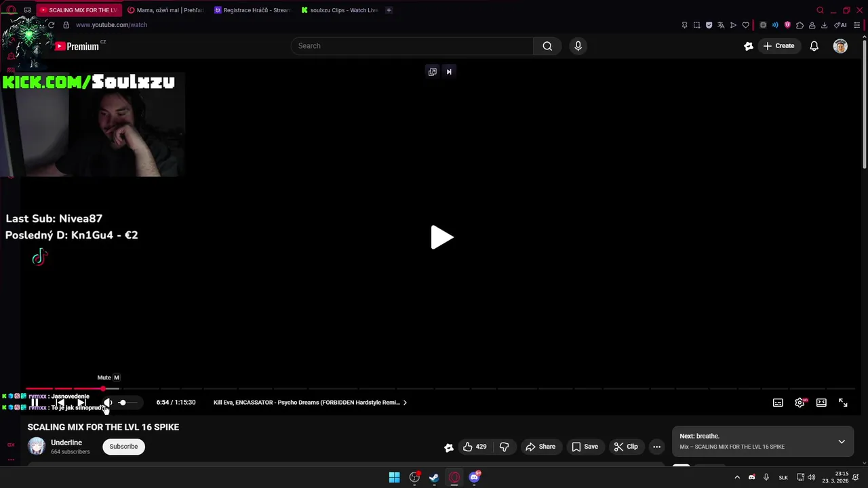Save the video to a playlist
Viewport: 868px width, 488px height.
pos(585,447)
